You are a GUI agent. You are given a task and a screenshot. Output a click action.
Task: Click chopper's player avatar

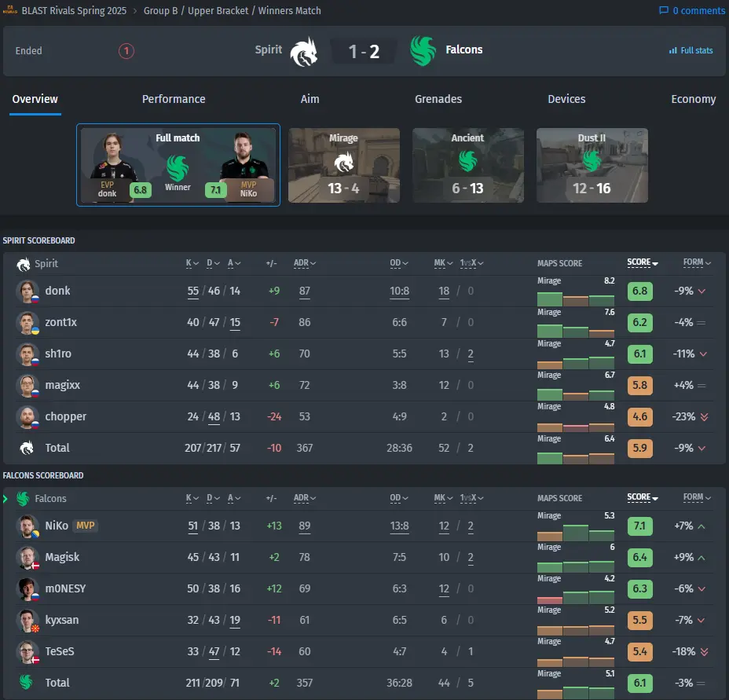click(x=27, y=416)
